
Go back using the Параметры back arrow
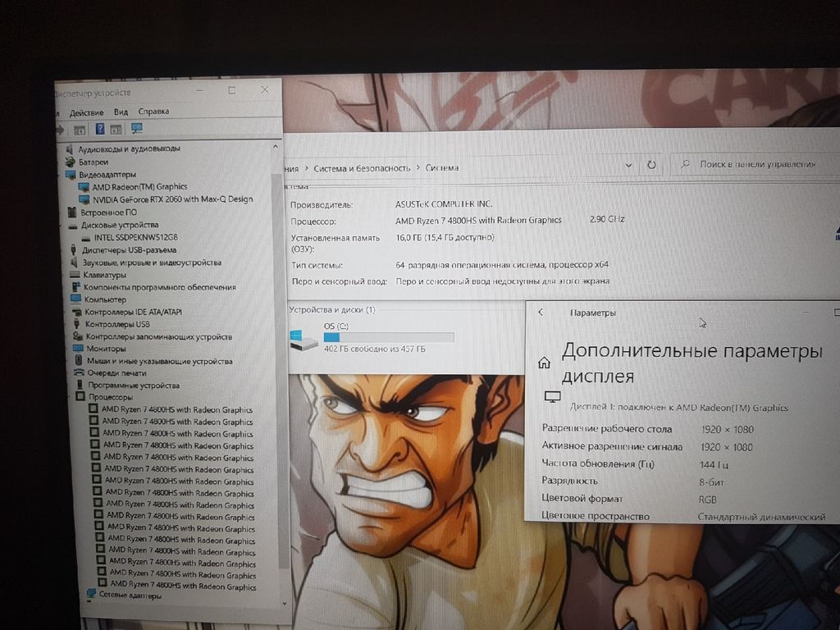click(x=541, y=313)
